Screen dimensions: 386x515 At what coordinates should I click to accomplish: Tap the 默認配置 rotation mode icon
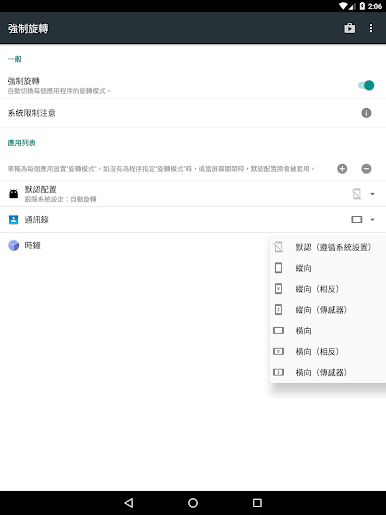357,194
